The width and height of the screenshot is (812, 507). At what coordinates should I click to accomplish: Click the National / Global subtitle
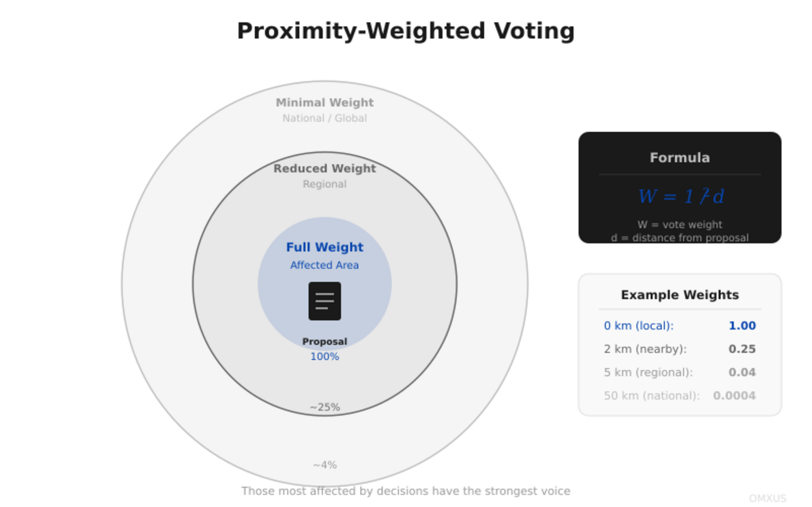[324, 118]
